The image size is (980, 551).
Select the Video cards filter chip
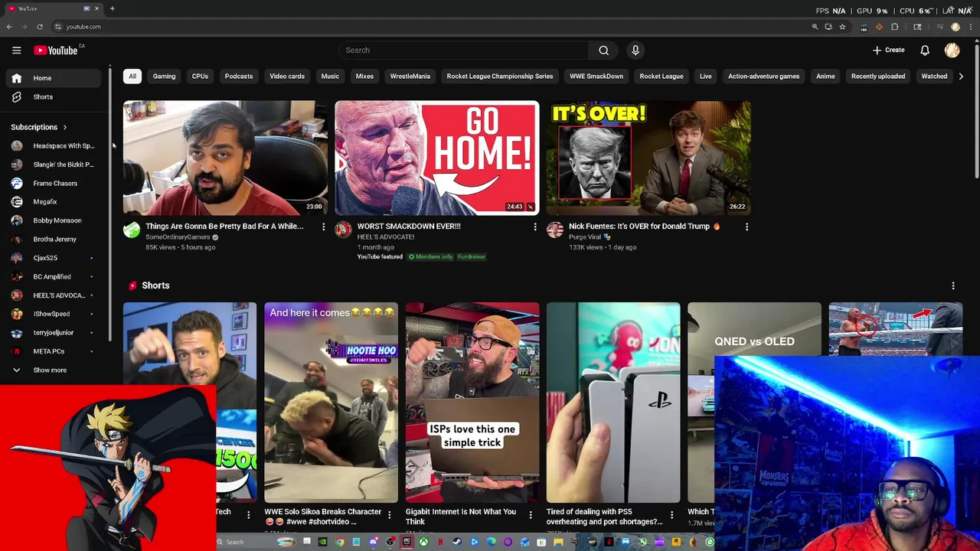[287, 76]
